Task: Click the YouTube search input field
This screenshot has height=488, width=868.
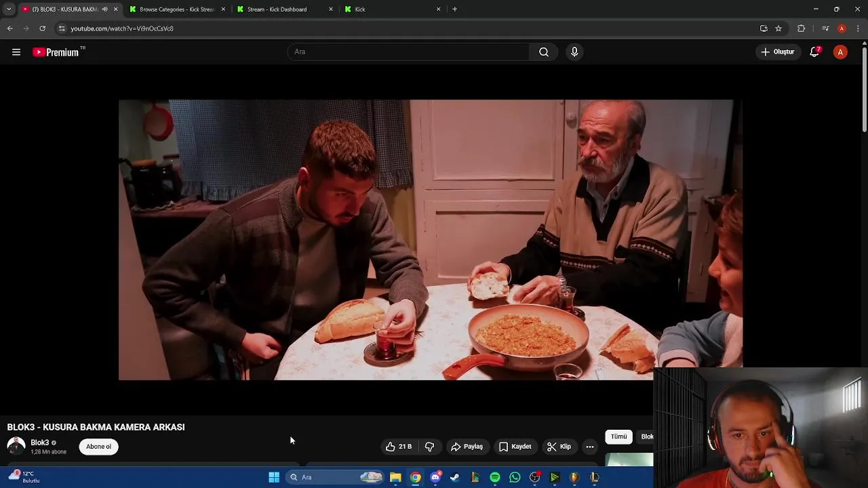Action: [x=408, y=52]
